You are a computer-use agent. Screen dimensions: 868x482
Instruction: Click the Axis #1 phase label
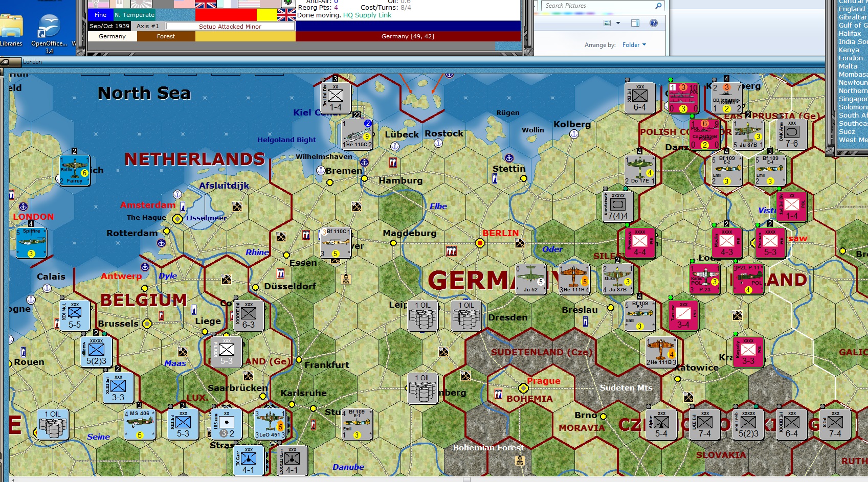coord(148,26)
